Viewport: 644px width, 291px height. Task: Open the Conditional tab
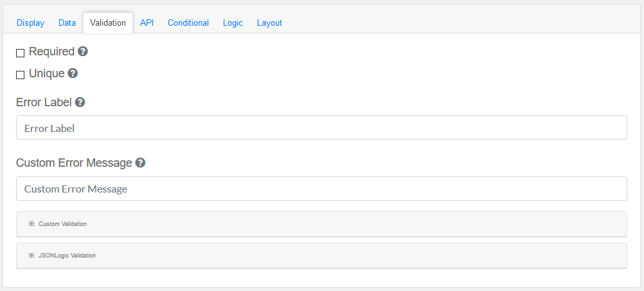pyautogui.click(x=188, y=23)
